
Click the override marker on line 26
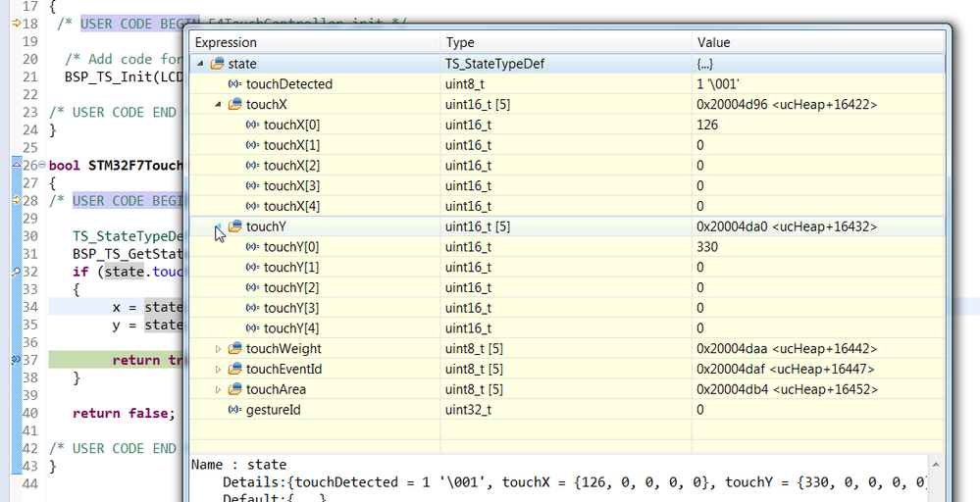pyautogui.click(x=17, y=166)
